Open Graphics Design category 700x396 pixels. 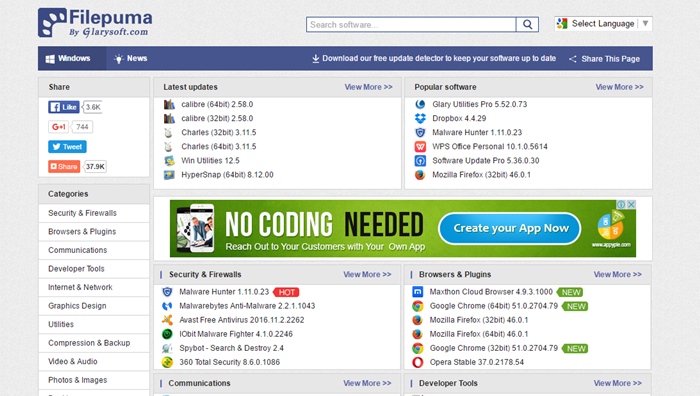pyautogui.click(x=77, y=306)
